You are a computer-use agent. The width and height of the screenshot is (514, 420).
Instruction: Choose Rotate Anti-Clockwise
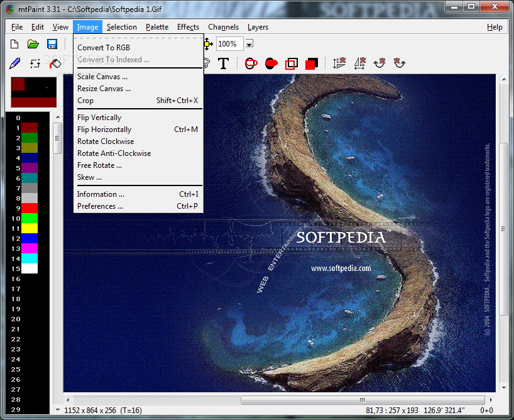(x=138, y=153)
